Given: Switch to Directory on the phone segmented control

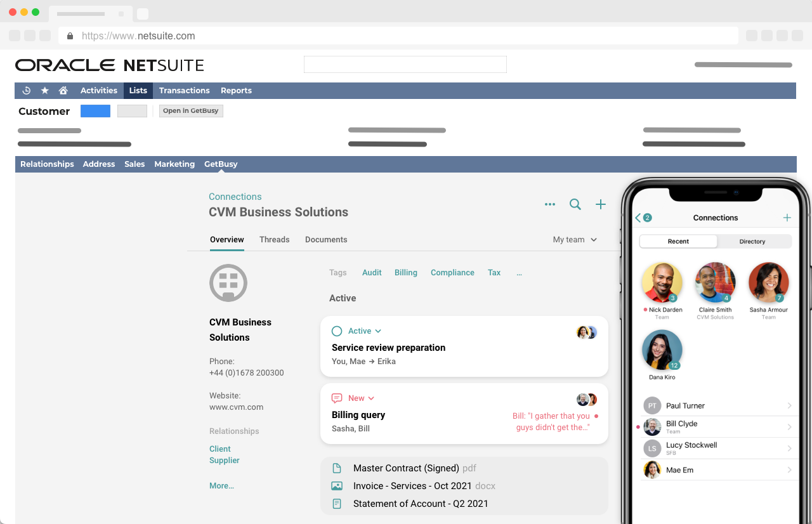Looking at the screenshot, I should tap(752, 241).
